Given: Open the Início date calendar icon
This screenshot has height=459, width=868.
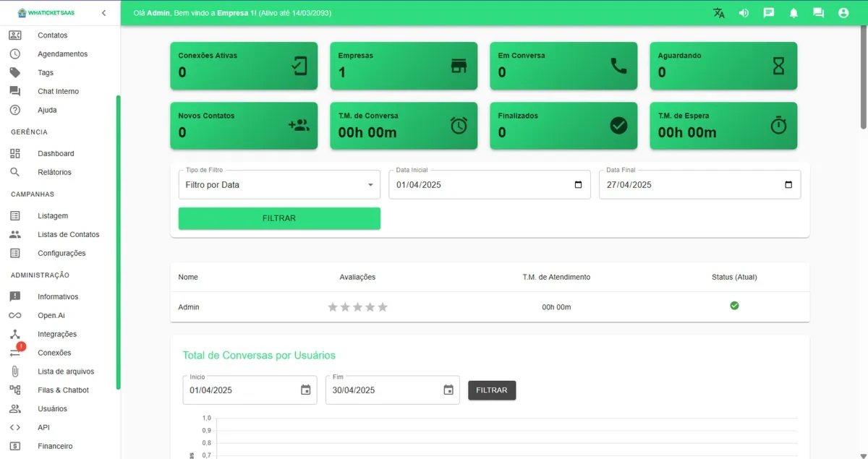Looking at the screenshot, I should point(306,390).
